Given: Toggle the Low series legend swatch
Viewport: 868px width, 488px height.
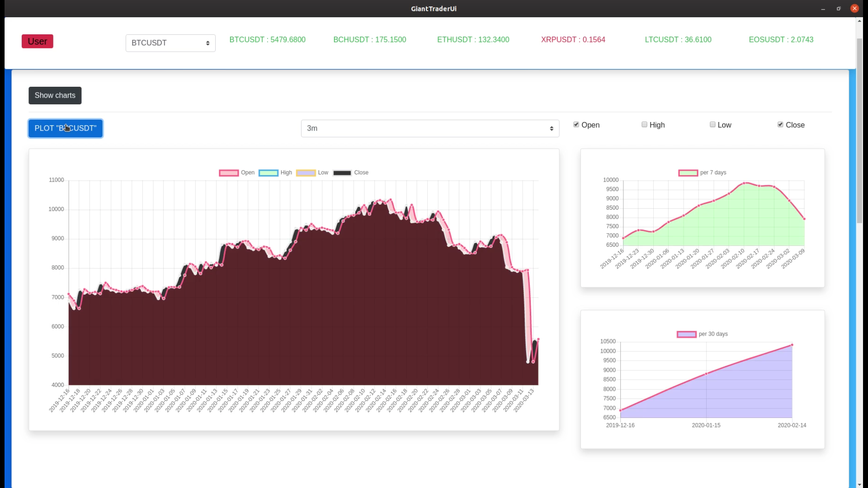Looking at the screenshot, I should [306, 173].
